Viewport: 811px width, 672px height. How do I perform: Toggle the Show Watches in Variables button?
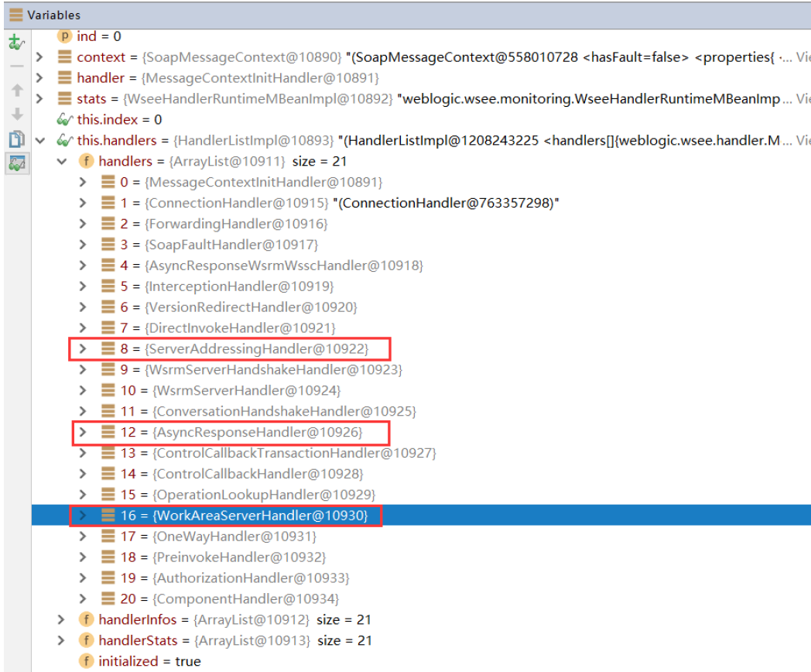coord(15,163)
